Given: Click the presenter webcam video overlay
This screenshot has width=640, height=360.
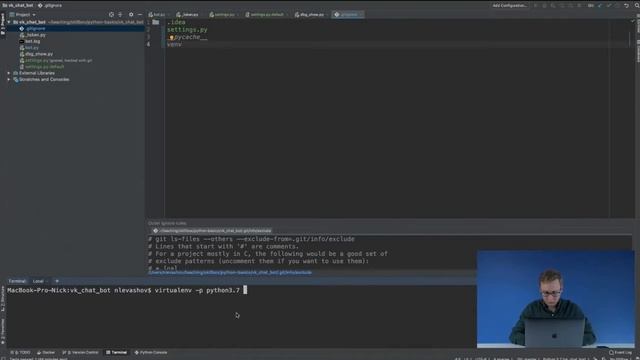Looking at the screenshot, I should coord(556,299).
